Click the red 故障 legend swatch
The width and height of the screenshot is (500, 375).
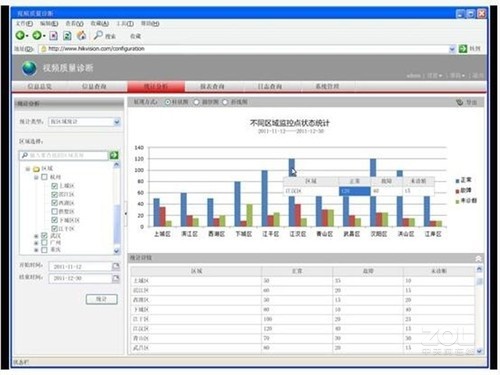point(458,191)
